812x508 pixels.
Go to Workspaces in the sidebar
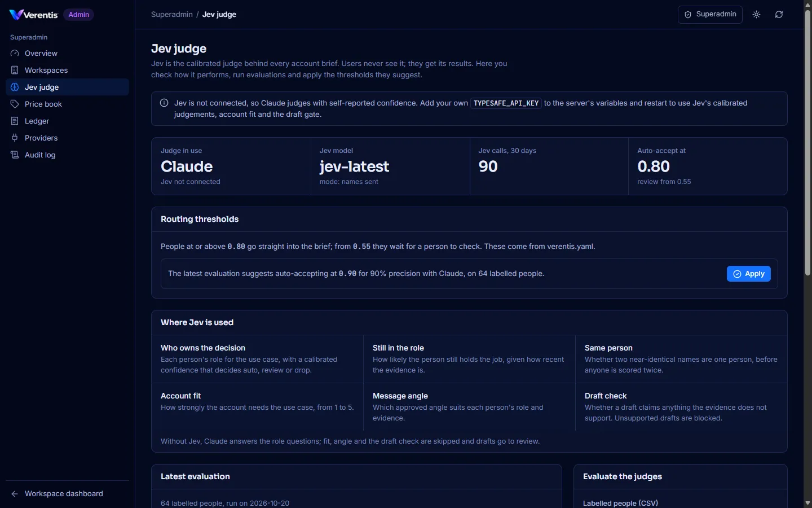click(x=67, y=70)
